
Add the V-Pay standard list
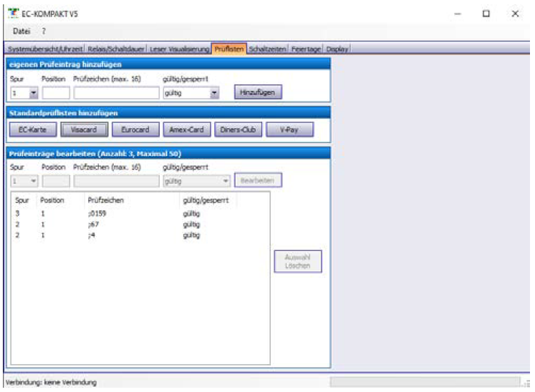pos(289,129)
